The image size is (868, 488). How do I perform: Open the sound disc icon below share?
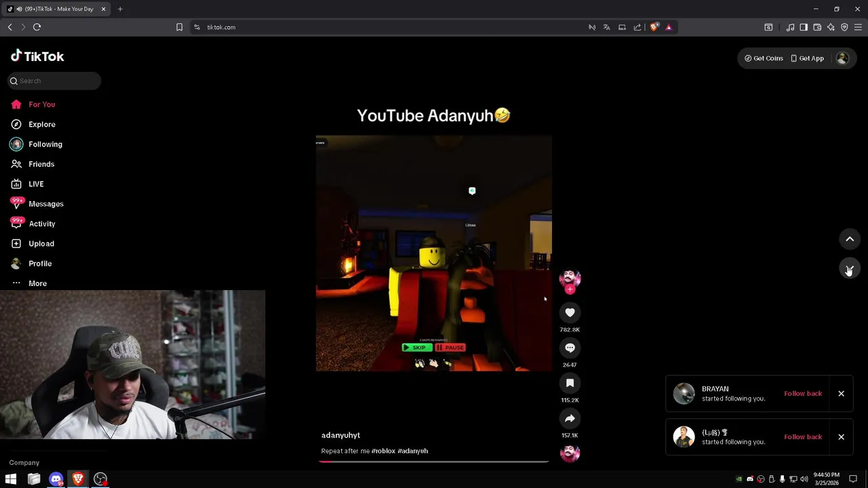tap(570, 453)
